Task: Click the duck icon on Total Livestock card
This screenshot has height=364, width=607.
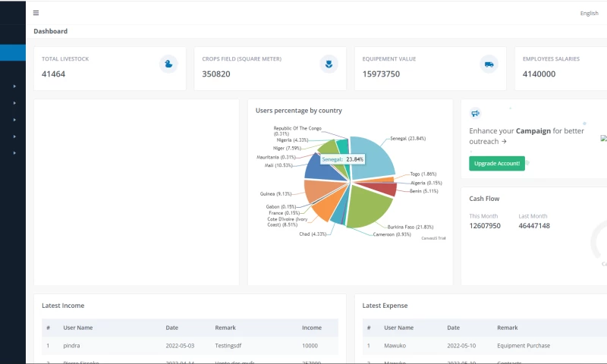Action: [168, 64]
